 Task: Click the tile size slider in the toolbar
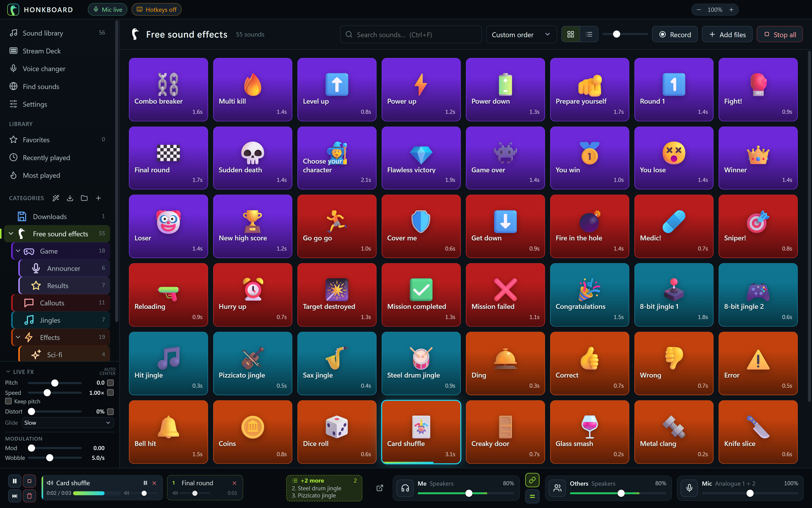[x=625, y=34]
